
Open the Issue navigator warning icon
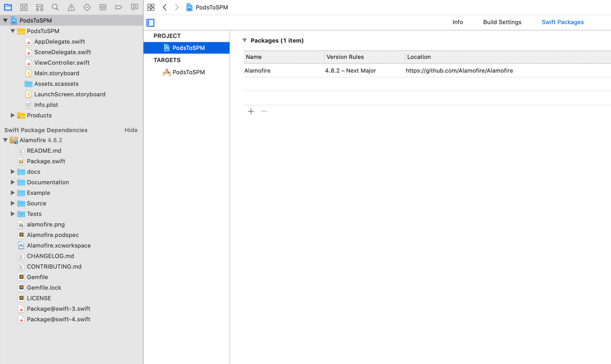(71, 7)
